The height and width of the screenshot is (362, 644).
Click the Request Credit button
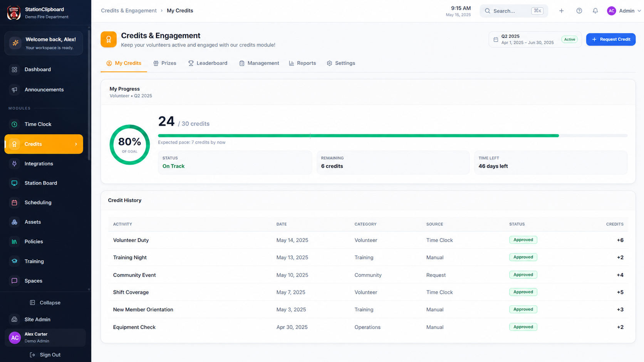[x=610, y=39]
